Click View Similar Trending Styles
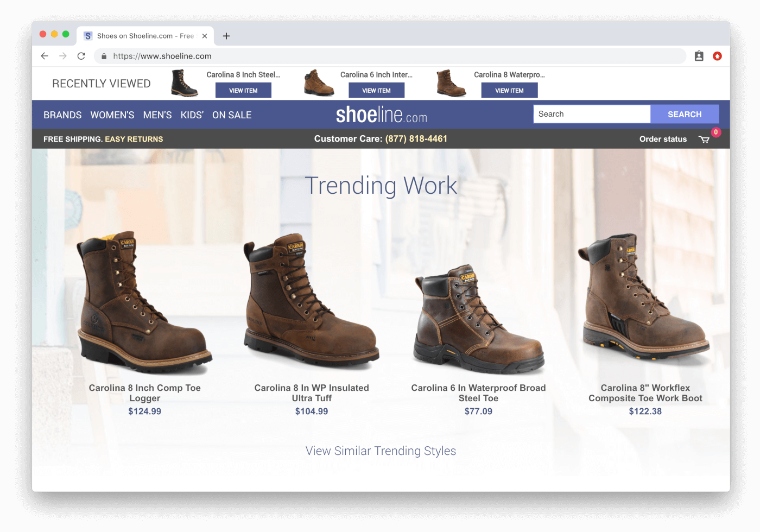 click(381, 451)
